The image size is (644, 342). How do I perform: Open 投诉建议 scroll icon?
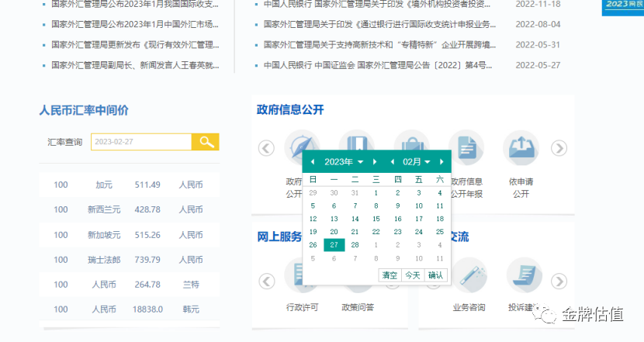click(x=524, y=275)
